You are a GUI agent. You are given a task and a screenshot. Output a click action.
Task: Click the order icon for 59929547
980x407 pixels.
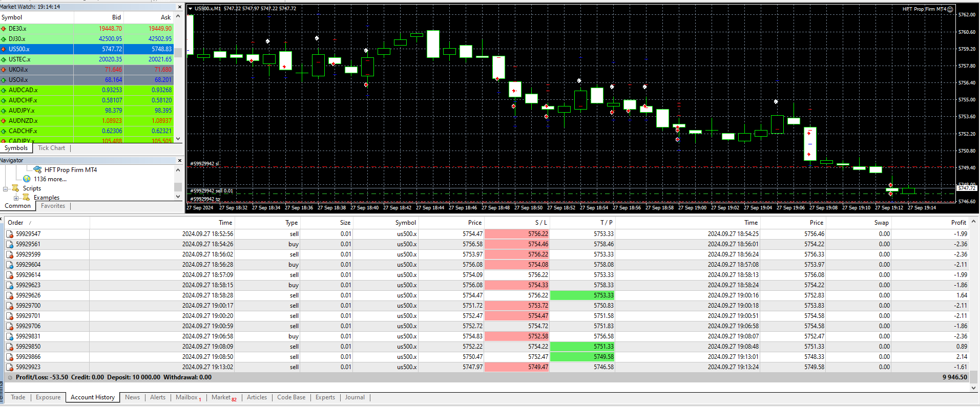[x=9, y=234]
